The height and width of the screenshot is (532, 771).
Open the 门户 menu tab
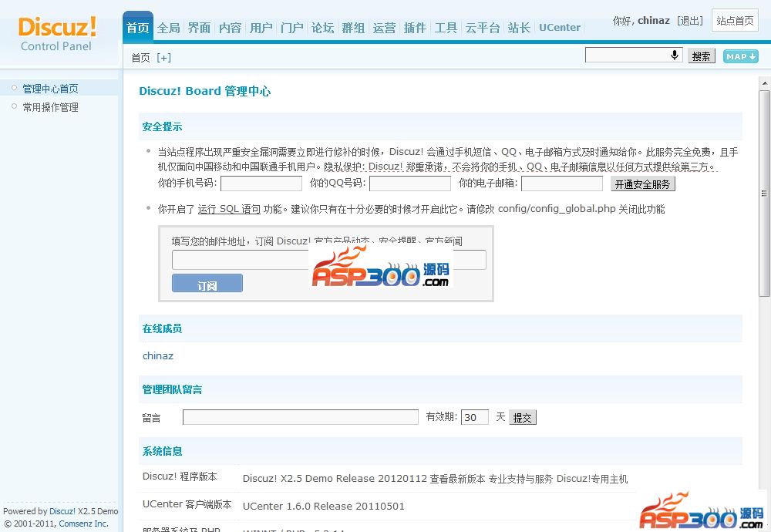pyautogui.click(x=292, y=28)
